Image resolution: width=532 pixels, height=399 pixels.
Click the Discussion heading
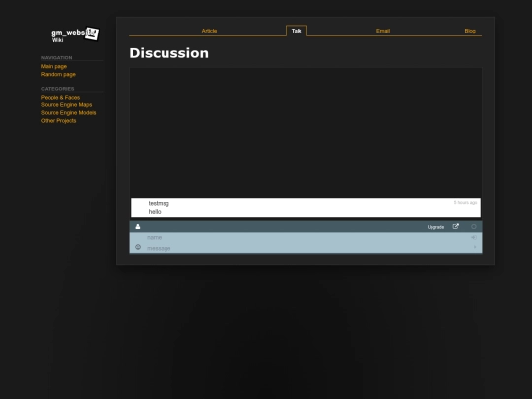tap(169, 53)
